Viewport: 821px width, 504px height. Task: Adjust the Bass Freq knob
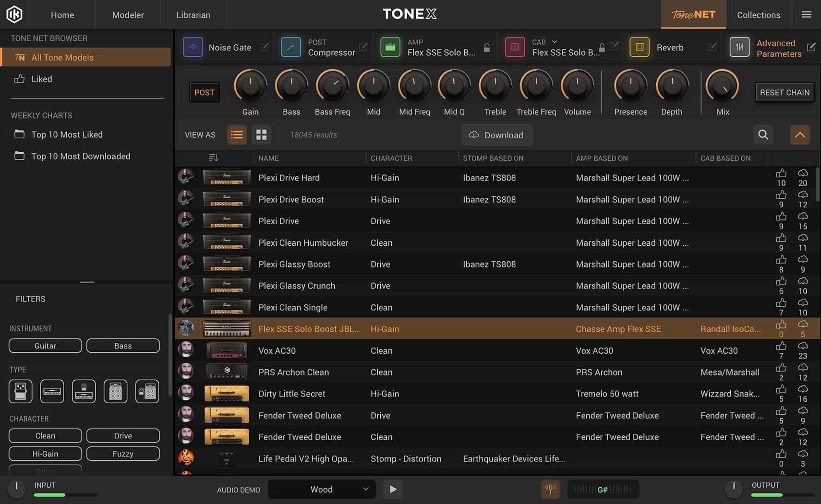332,86
